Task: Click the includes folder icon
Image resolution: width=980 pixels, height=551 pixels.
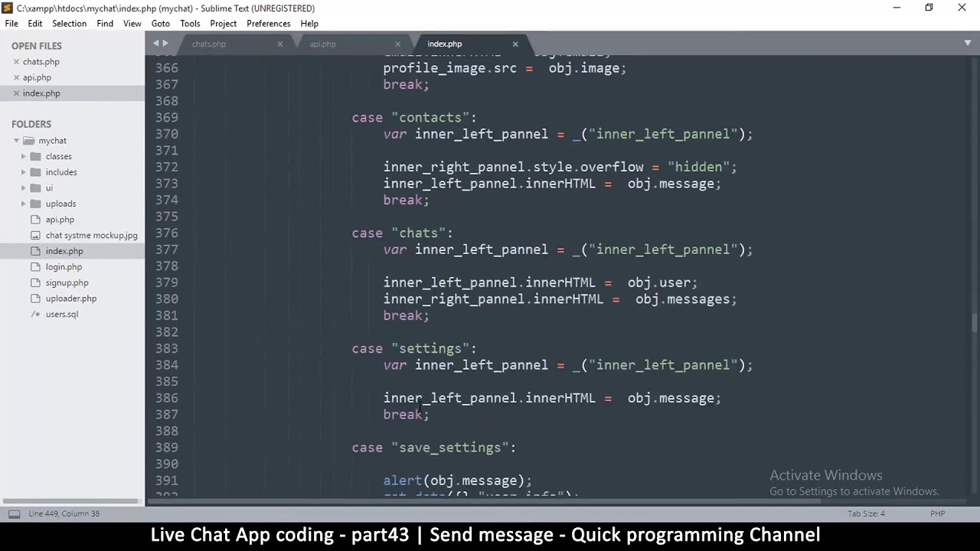Action: click(x=35, y=172)
